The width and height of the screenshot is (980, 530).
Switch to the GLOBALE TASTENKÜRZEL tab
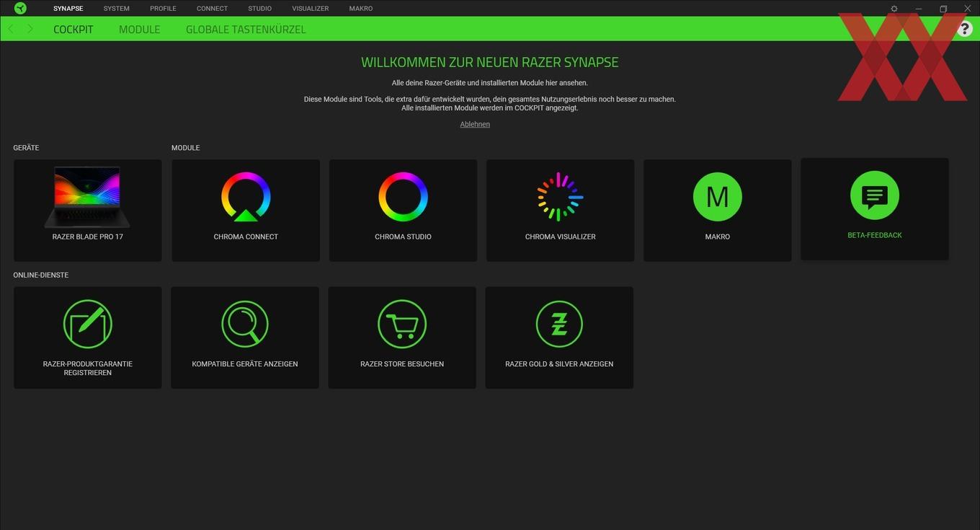[246, 30]
